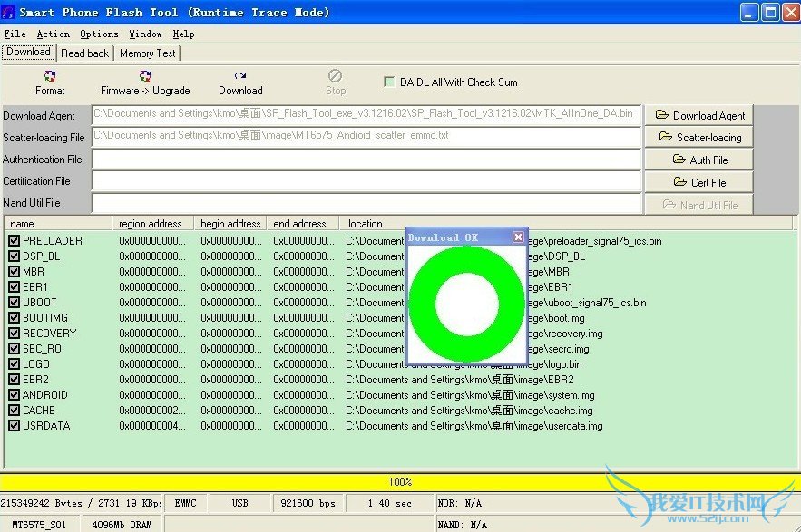Switch to the Memory Test tab
The width and height of the screenshot is (801, 532).
148,53
